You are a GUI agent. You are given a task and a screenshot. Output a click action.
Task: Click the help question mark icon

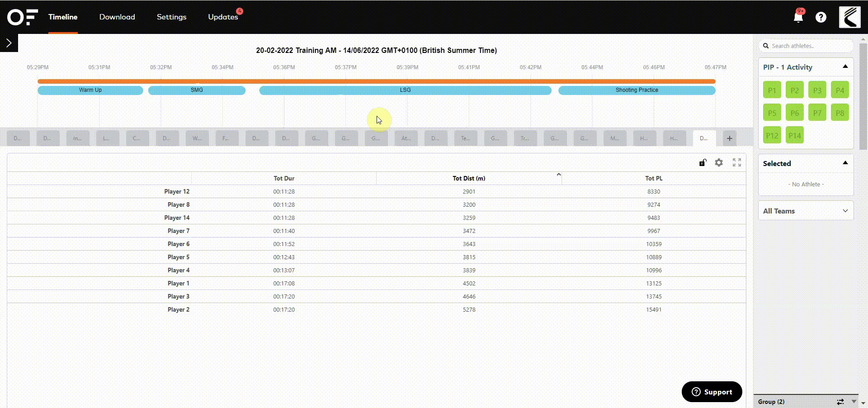pyautogui.click(x=821, y=17)
